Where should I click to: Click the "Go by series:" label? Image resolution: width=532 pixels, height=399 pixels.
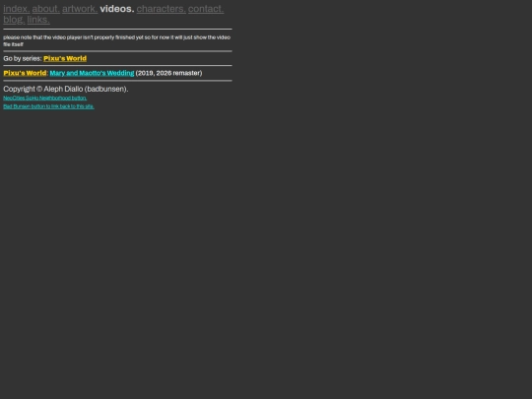pyautogui.click(x=23, y=58)
